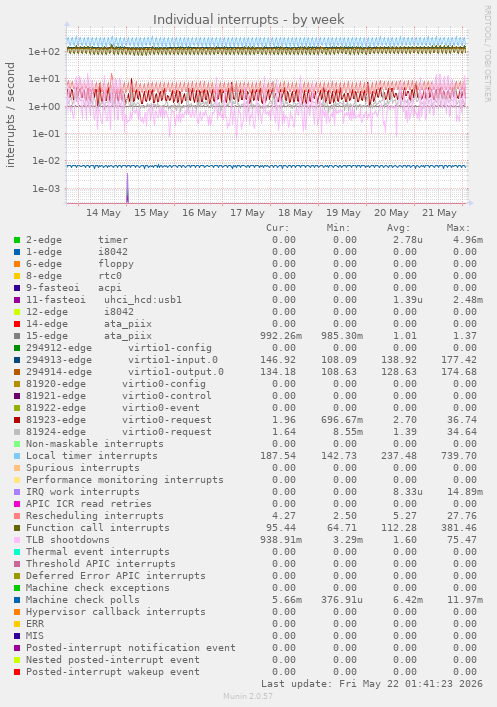Click the blue Machine check polls swatch
Image resolution: width=497 pixels, height=707 pixels.
[17, 600]
